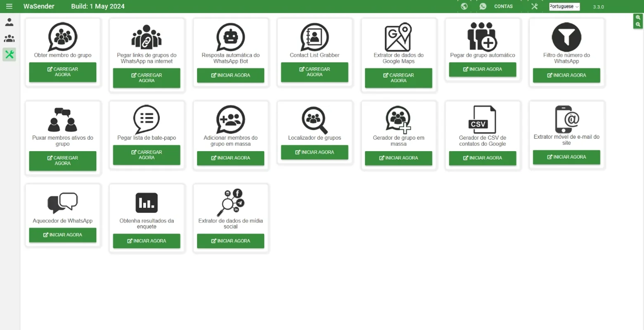Image resolution: width=644 pixels, height=330 pixels.
Task: Click the globe icon in the top bar
Action: (x=464, y=6)
